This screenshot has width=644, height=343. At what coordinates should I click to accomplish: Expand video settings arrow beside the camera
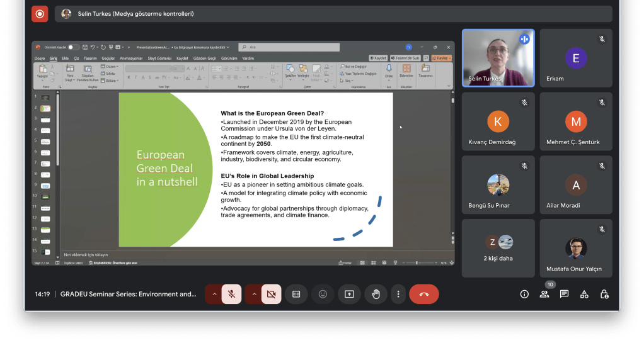tap(254, 294)
